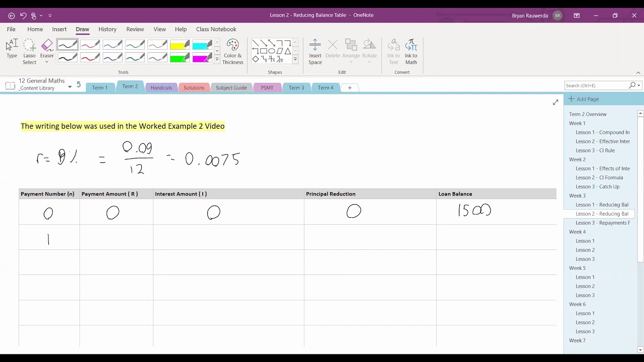Click the Ink to Math button

click(x=411, y=52)
